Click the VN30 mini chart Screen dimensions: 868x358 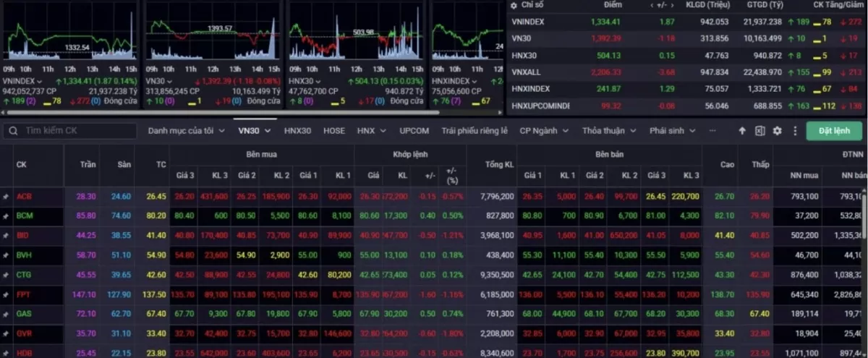[213, 33]
